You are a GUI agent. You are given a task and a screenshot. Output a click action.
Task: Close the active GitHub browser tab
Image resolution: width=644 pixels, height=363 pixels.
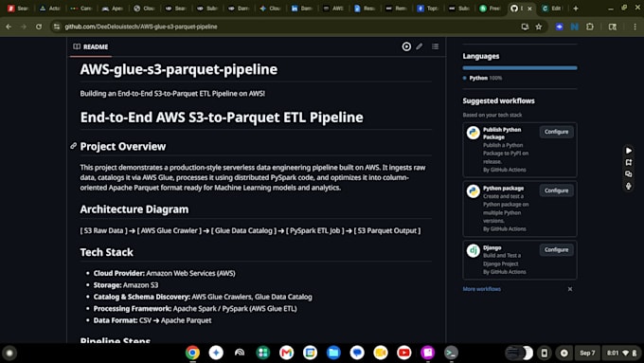coord(529,9)
